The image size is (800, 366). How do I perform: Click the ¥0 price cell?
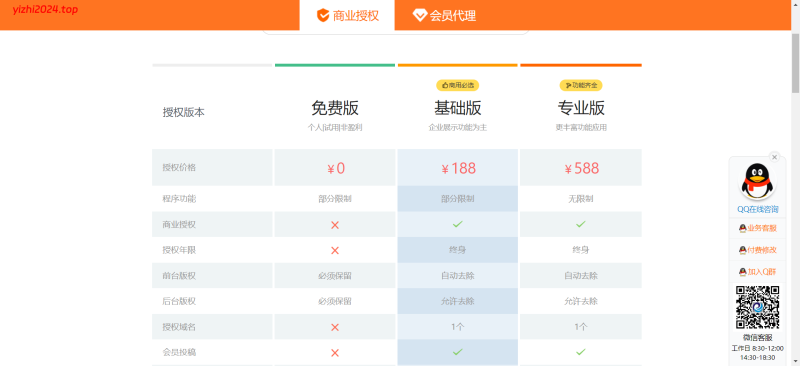335,168
